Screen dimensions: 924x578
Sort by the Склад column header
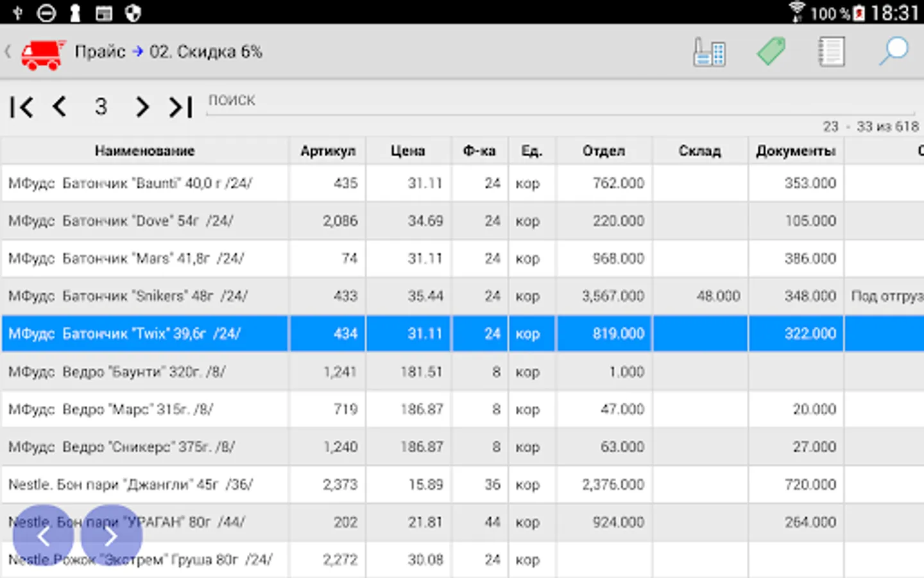pos(700,151)
